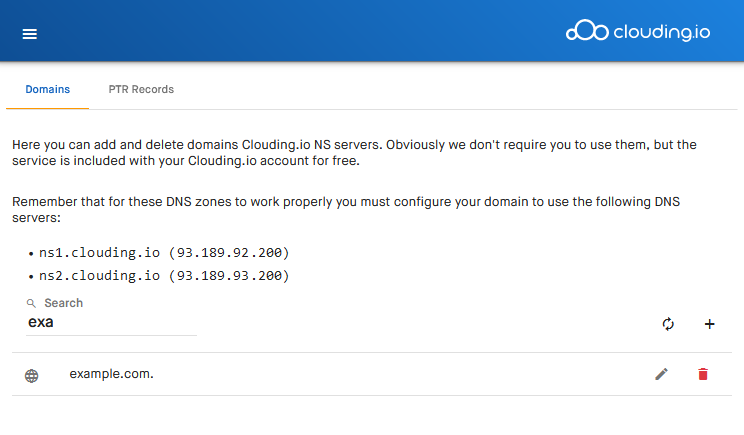This screenshot has height=435, width=744.
Task: Click the clouding.io cloud logo icon
Action: (x=587, y=30)
